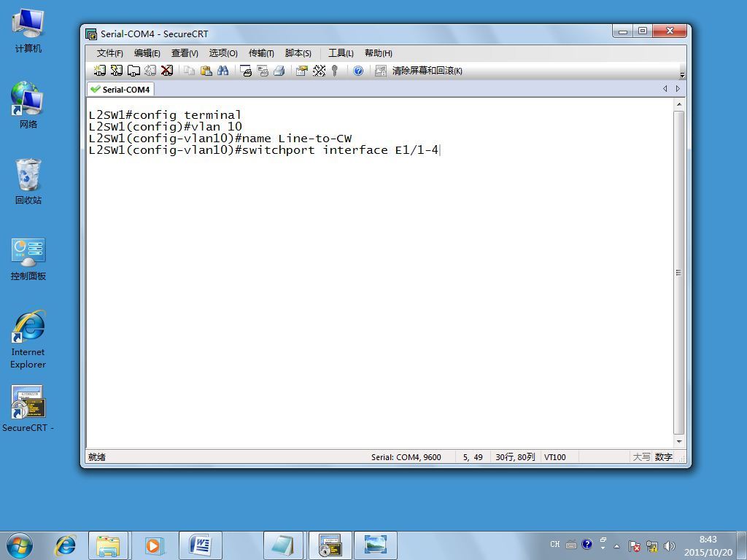
Task: Select the Serial-COM4 session tab
Action: point(120,90)
